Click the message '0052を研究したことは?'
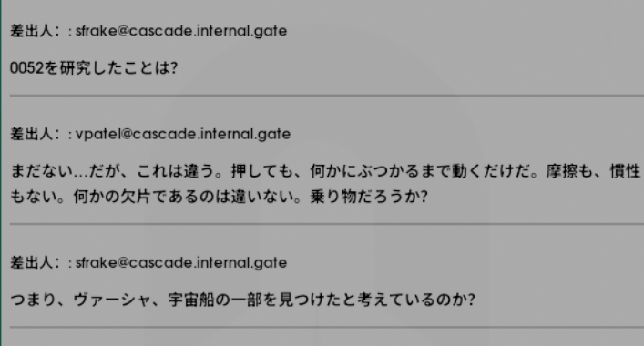Image resolution: width=644 pixels, height=346 pixels. pyautogui.click(x=94, y=67)
